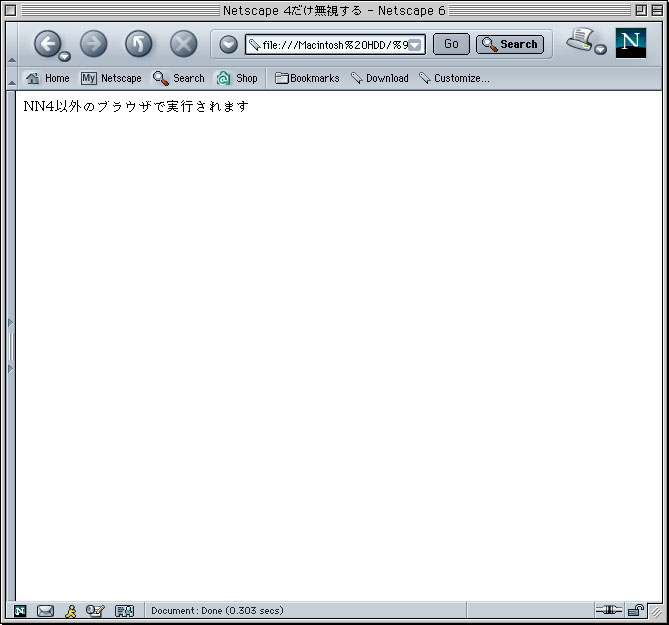The height and width of the screenshot is (625, 669).
Task: Open the Customize... bookmark
Action: 454,78
